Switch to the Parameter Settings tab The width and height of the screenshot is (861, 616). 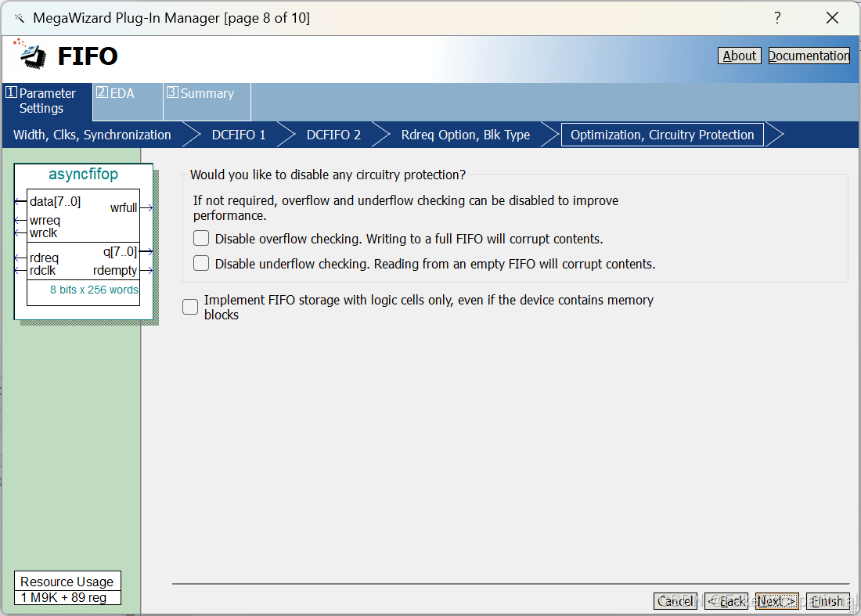[x=47, y=101]
